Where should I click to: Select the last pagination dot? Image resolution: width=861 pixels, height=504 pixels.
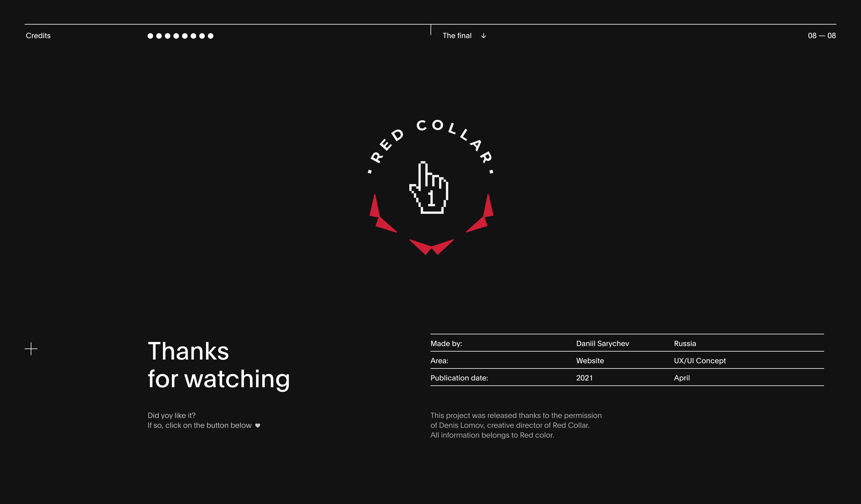[211, 36]
